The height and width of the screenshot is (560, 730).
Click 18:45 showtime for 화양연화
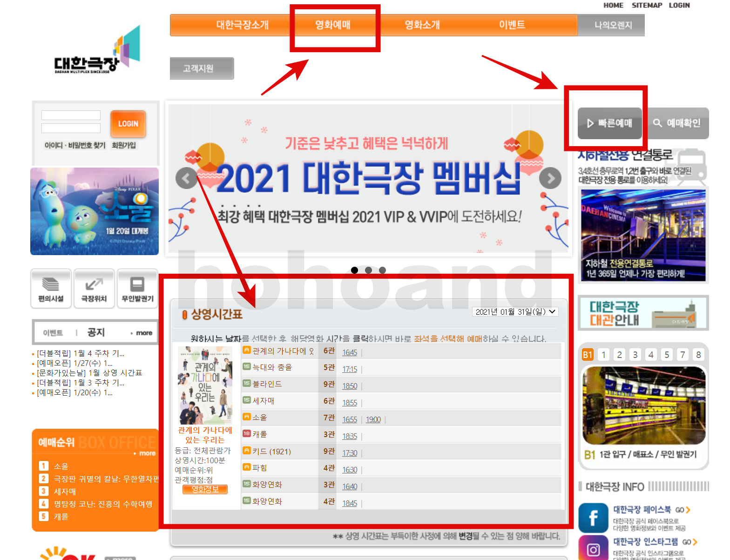pyautogui.click(x=350, y=504)
